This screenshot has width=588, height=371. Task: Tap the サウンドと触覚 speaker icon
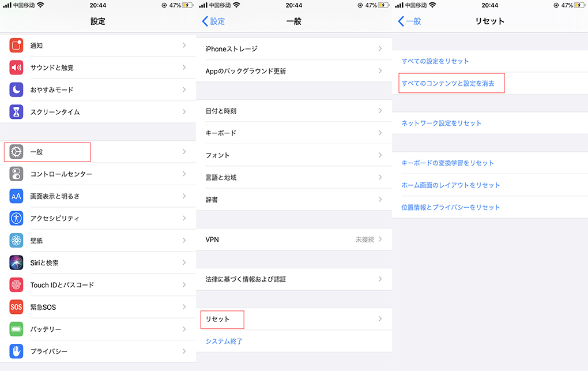(16, 68)
